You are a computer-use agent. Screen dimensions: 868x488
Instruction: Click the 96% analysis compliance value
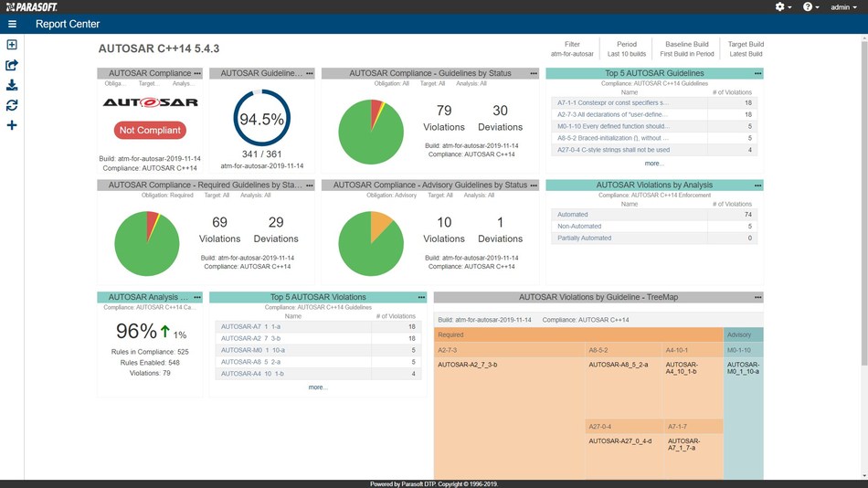tap(136, 331)
